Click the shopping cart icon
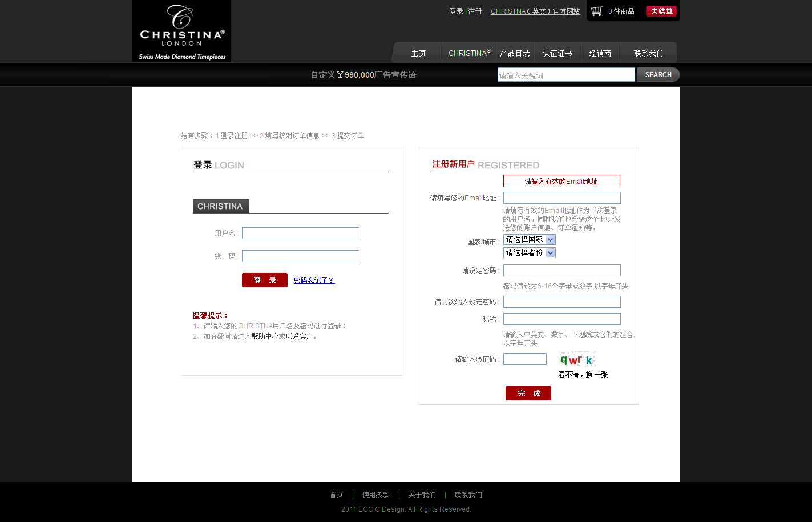This screenshot has width=812, height=522. point(597,11)
